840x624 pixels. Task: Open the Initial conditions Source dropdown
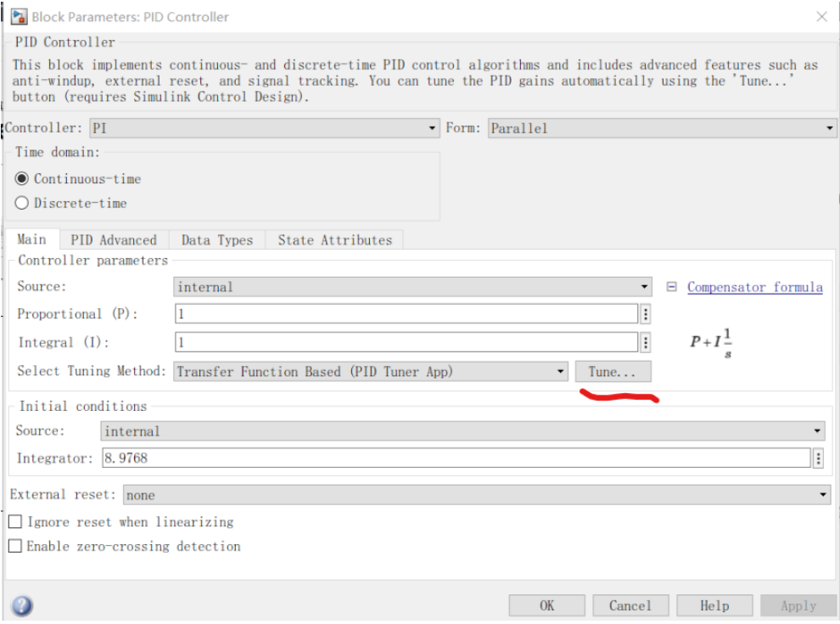[x=462, y=431]
